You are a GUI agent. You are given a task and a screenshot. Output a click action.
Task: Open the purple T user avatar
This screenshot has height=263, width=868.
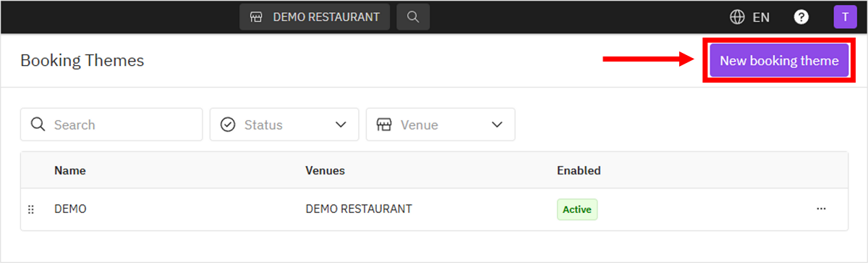coord(845,17)
